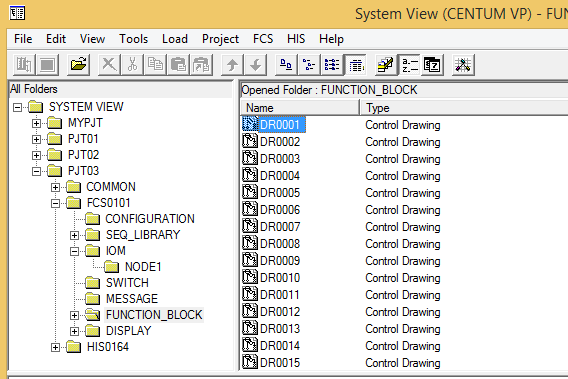
Task: Expand the FUNCTION_BLOCK folder node
Action: click(x=74, y=315)
